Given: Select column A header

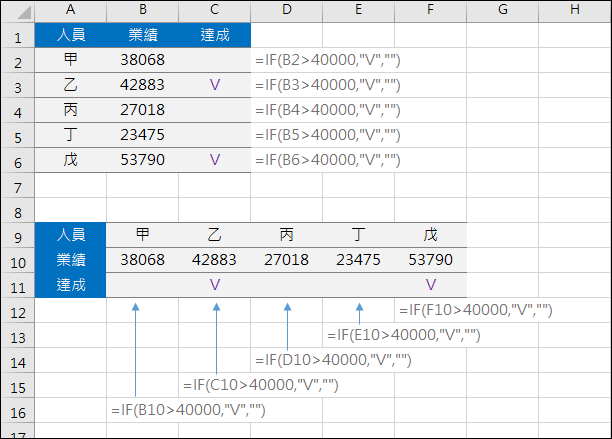Looking at the screenshot, I should click(x=71, y=10).
